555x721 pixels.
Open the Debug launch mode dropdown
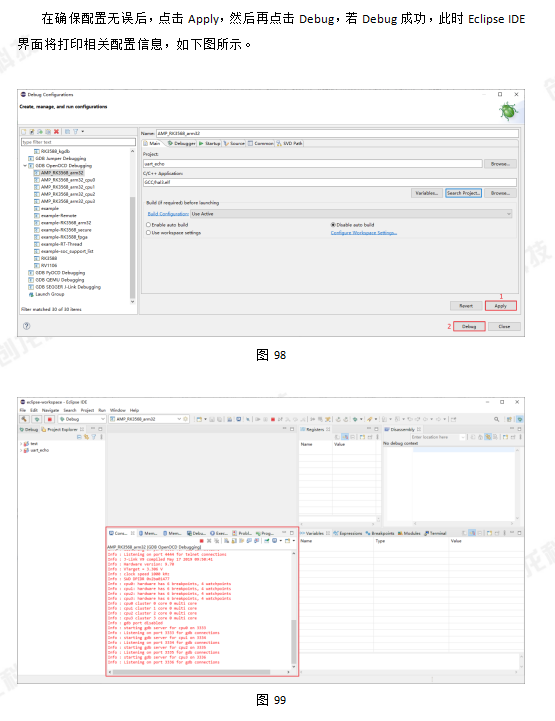[x=82, y=419]
